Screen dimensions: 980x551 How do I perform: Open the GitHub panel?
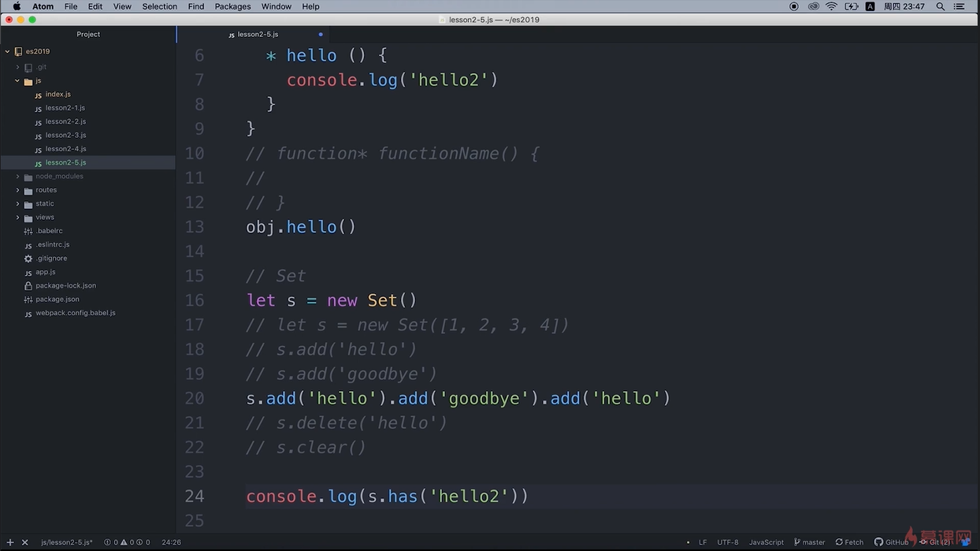point(891,542)
